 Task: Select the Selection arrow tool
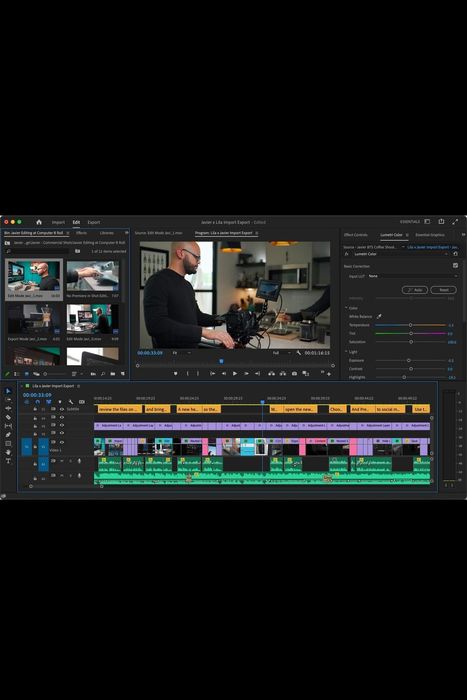pos(8,391)
